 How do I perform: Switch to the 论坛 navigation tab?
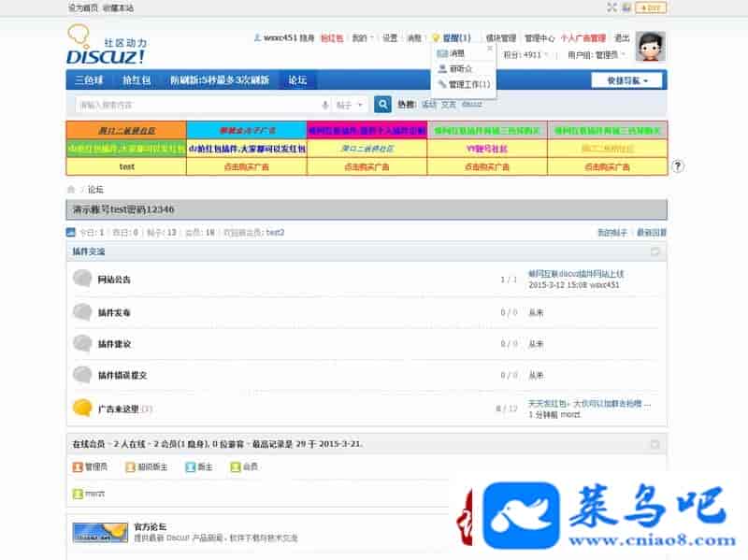[297, 80]
